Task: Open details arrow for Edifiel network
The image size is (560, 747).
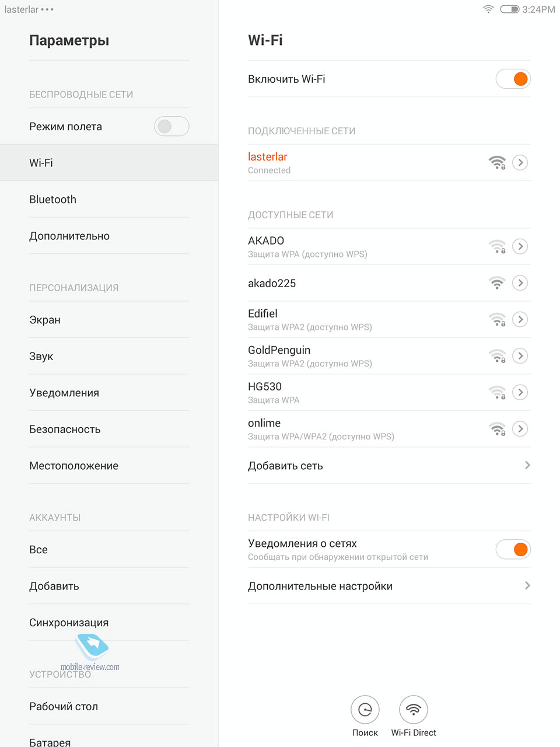Action: click(520, 319)
